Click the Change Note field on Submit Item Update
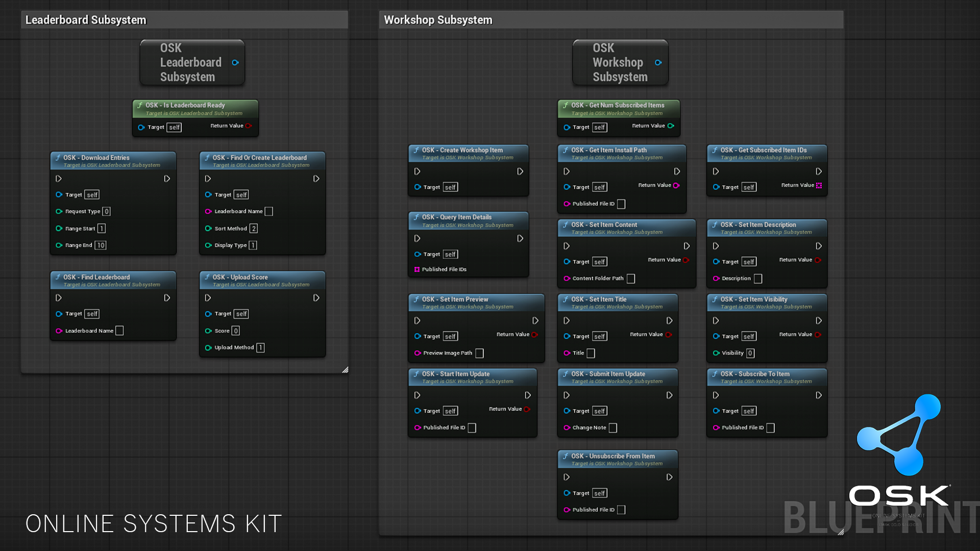The image size is (980, 551). [x=612, y=428]
